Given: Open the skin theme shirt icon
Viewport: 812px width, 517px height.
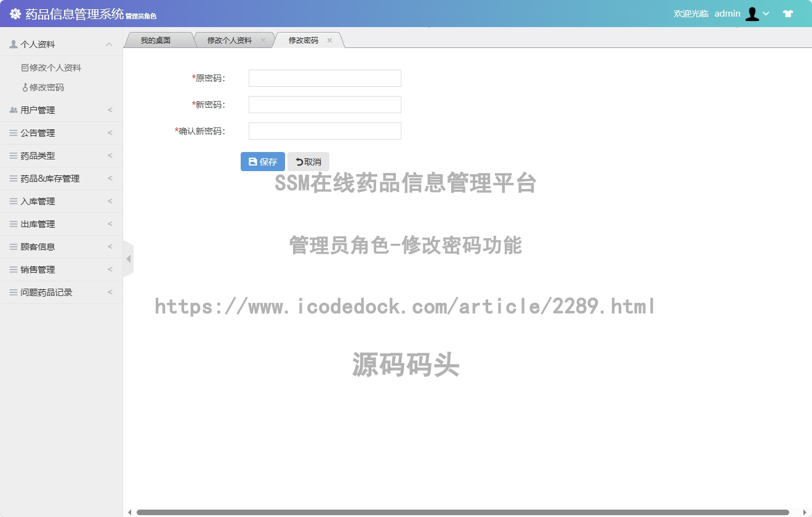Looking at the screenshot, I should 788,14.
